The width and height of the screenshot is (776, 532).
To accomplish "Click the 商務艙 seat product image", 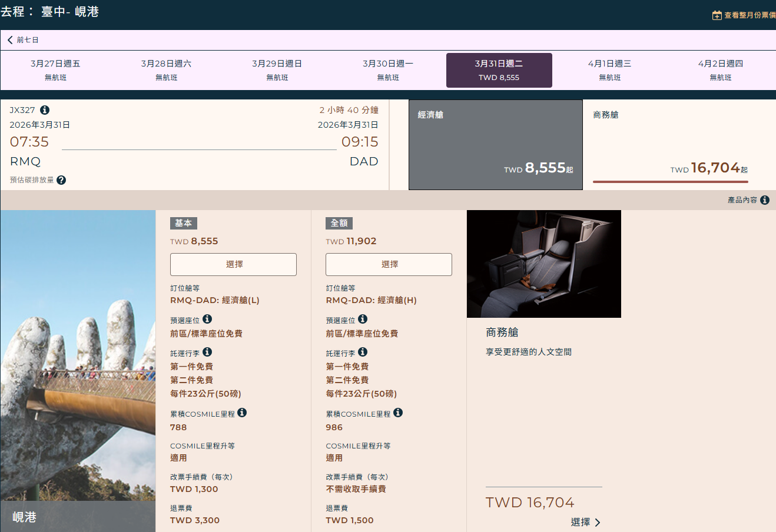I will [543, 264].
